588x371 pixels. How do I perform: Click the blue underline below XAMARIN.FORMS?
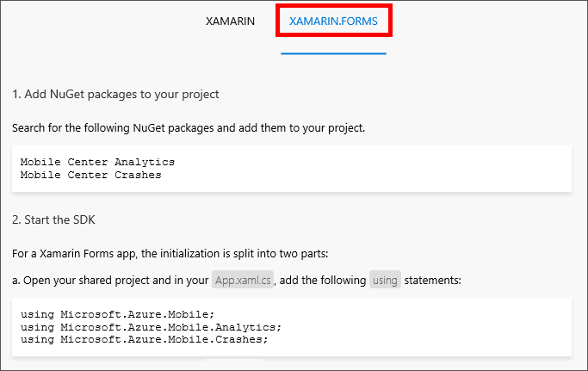(333, 53)
